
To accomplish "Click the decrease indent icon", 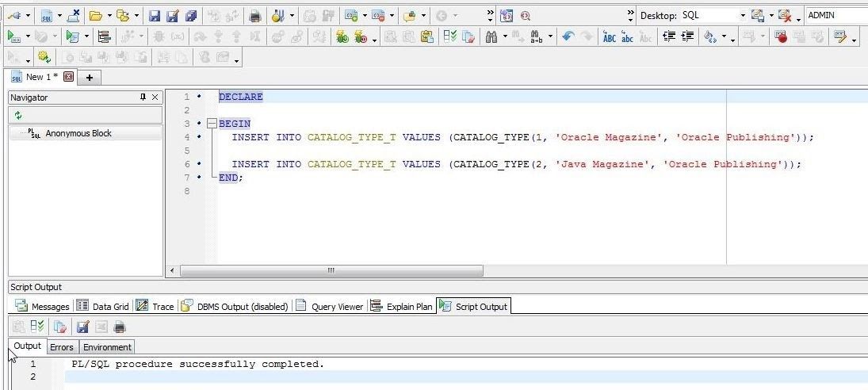I will [669, 36].
